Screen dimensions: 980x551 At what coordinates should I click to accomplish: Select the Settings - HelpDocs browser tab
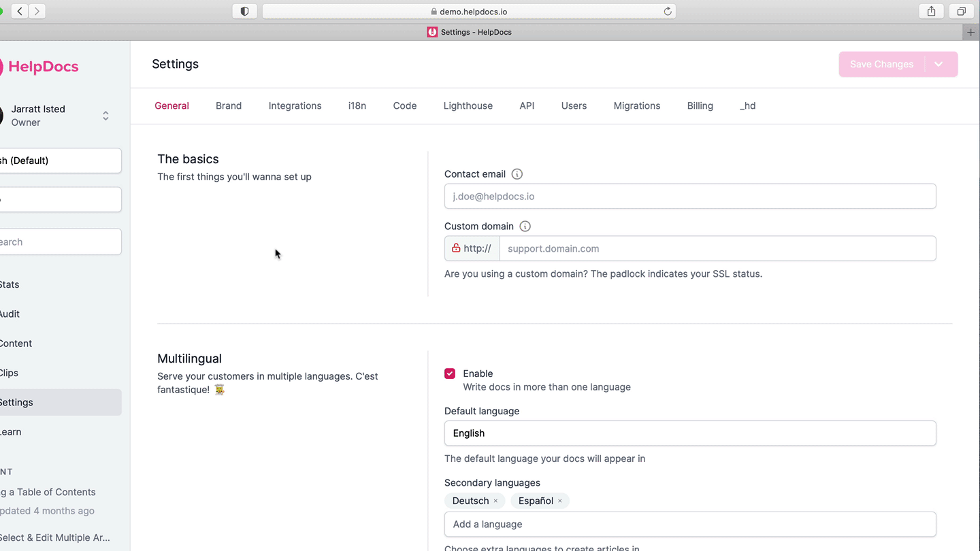click(x=470, y=32)
